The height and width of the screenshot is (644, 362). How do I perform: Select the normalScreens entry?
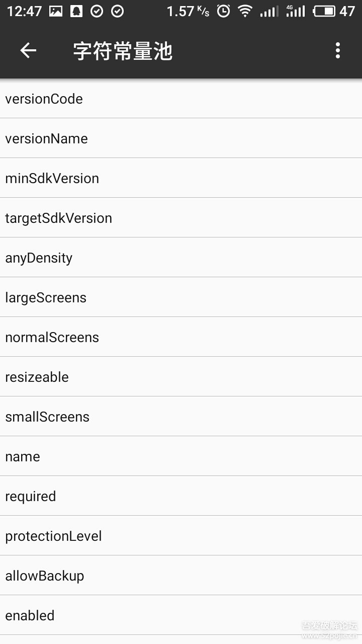tap(181, 337)
